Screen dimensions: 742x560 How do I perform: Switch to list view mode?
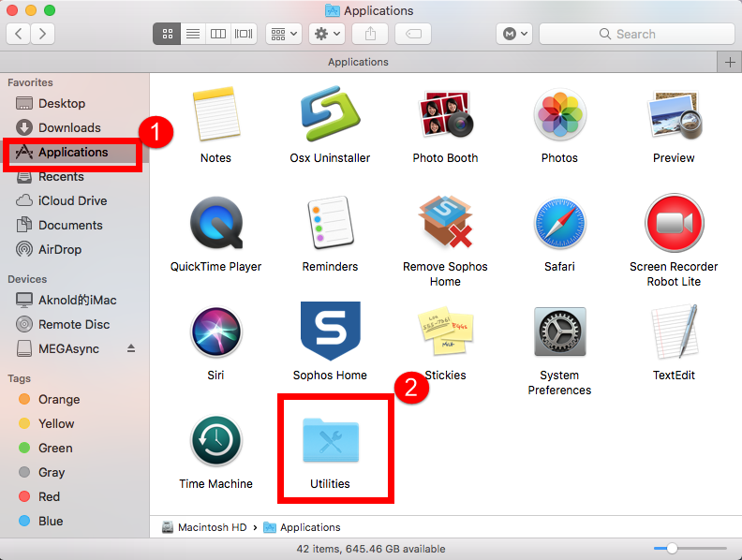(x=193, y=34)
